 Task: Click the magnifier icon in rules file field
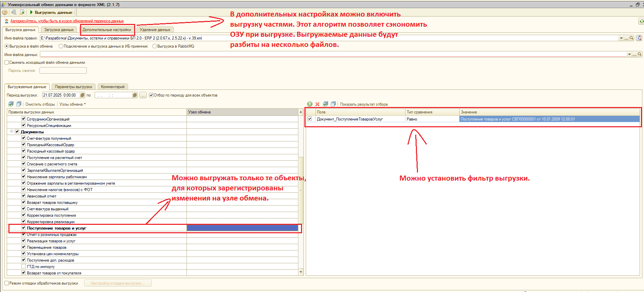click(631, 38)
